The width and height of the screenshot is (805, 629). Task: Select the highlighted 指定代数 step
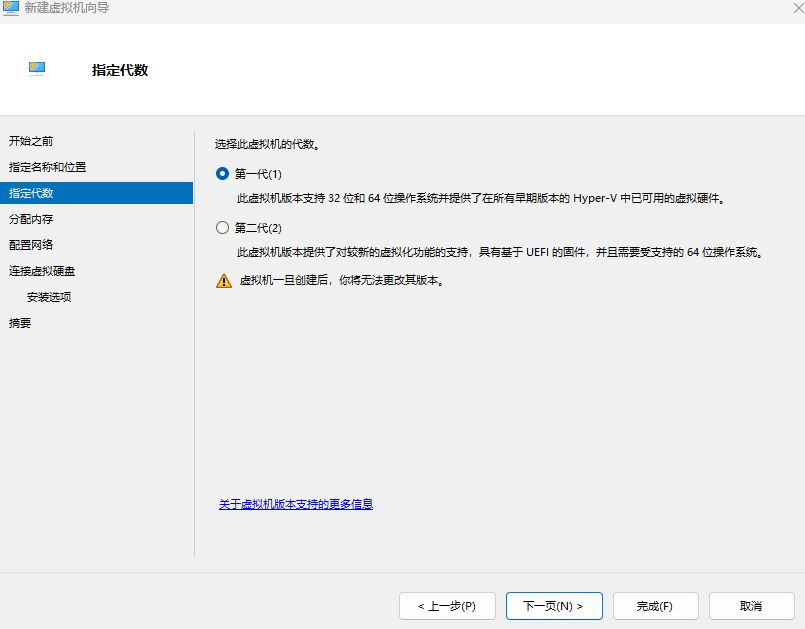coord(97,193)
